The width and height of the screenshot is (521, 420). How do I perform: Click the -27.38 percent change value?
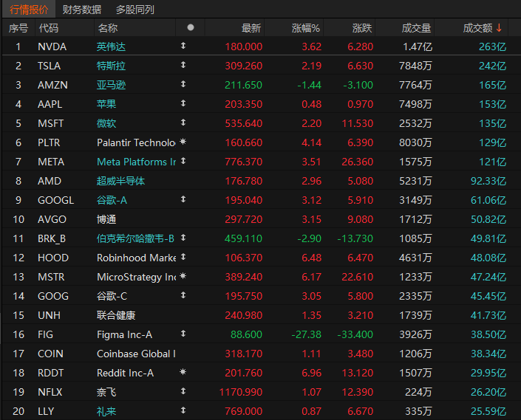[307, 334]
